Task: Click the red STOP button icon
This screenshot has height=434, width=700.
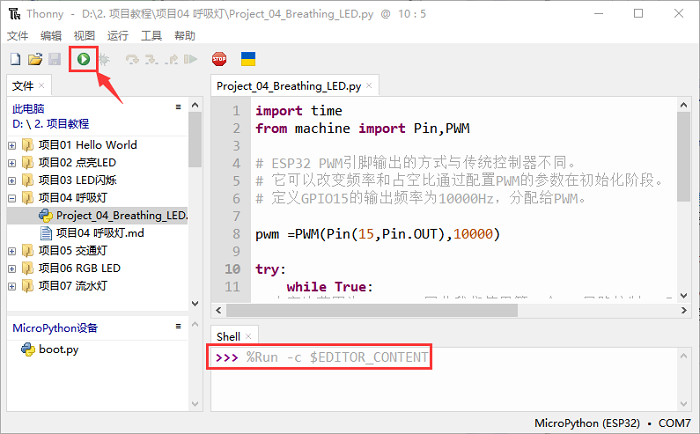Action: (219, 60)
